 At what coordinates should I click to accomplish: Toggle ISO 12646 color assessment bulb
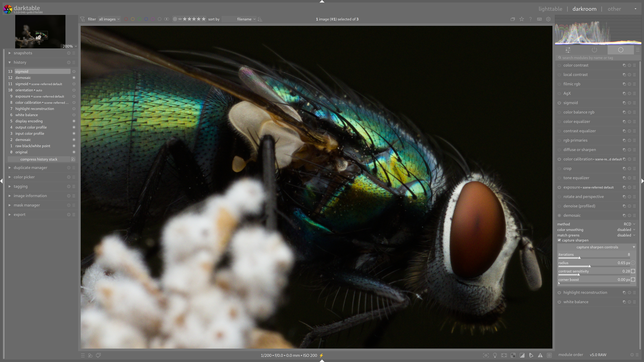tap(495, 355)
